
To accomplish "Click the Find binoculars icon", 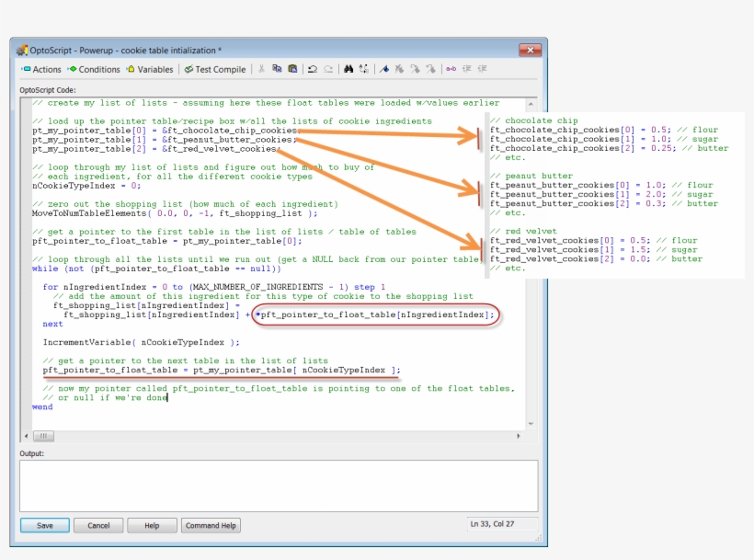I will pos(348,69).
